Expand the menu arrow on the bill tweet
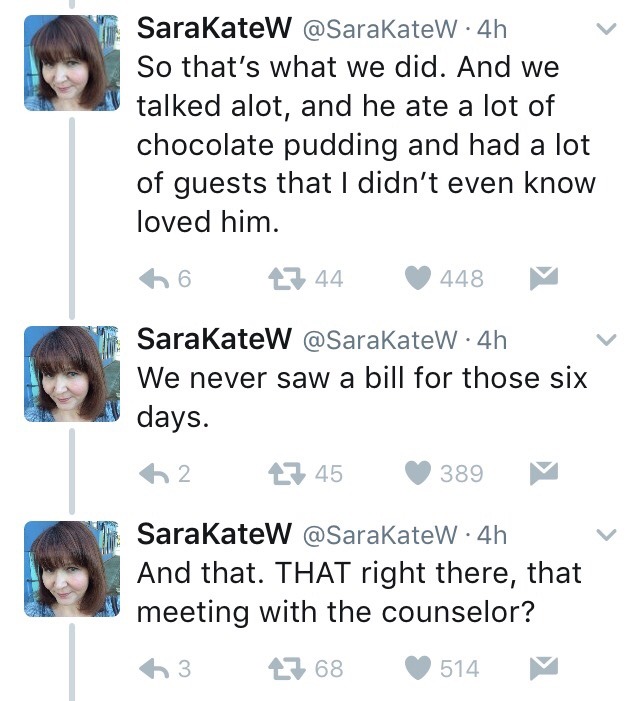Image resolution: width=640 pixels, height=701 pixels. tap(606, 341)
